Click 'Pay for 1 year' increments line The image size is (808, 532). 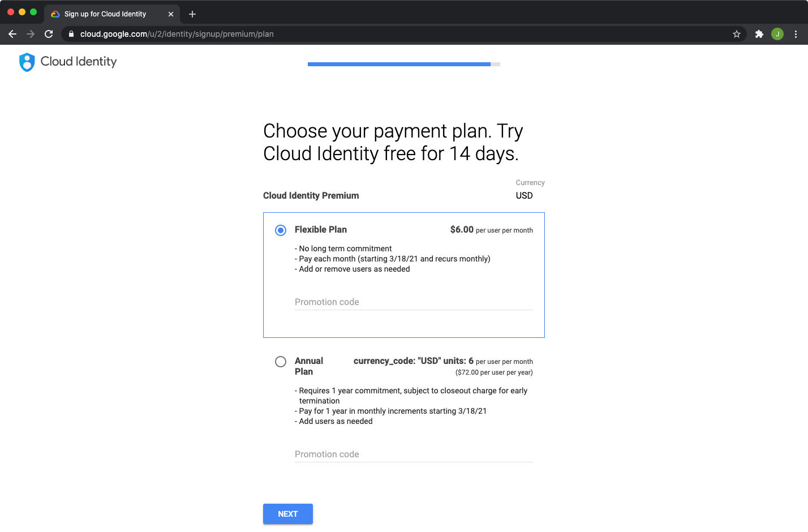(x=391, y=411)
